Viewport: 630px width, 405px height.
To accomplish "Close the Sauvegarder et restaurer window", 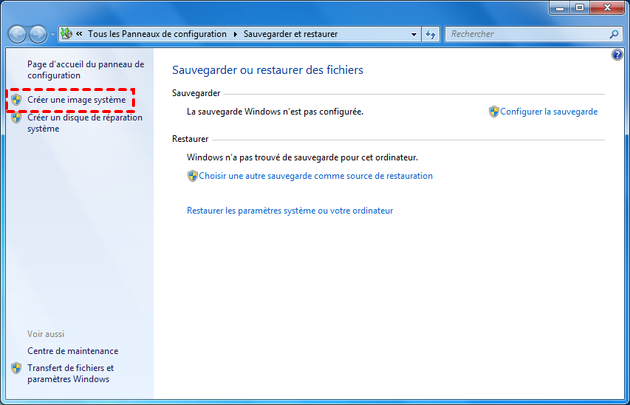I will coord(608,8).
